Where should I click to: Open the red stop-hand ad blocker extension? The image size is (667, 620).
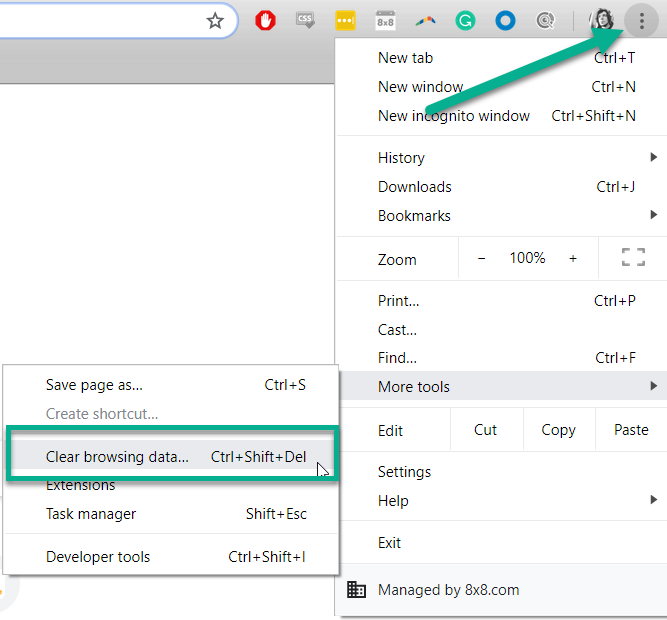pos(266,21)
